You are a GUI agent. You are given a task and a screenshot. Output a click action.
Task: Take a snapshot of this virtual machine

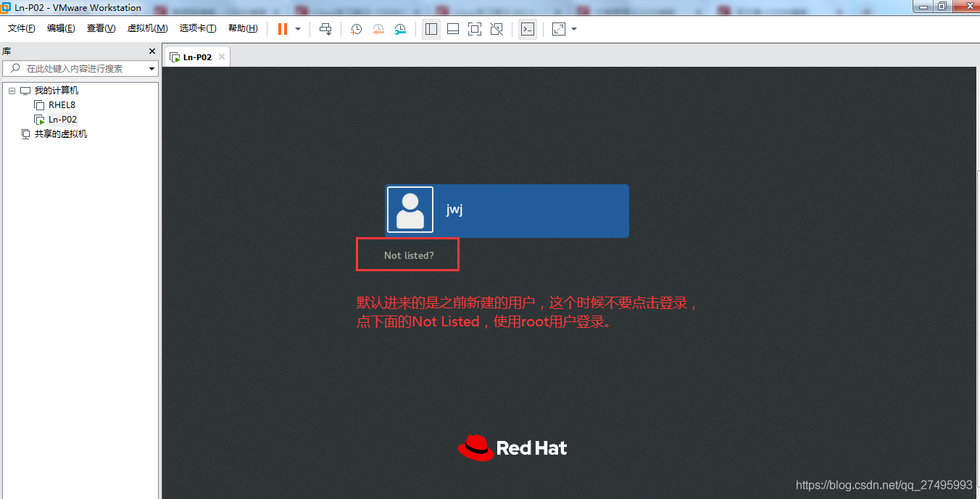(356, 29)
